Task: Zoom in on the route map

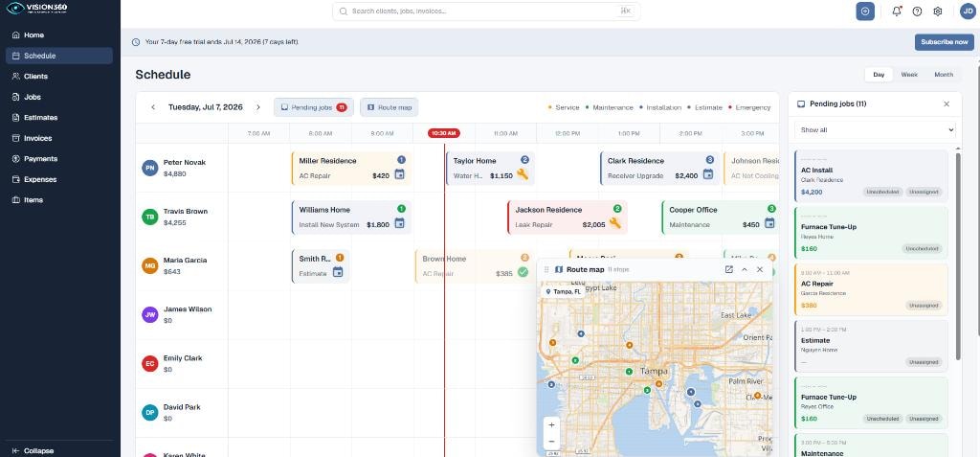Action: [551, 424]
